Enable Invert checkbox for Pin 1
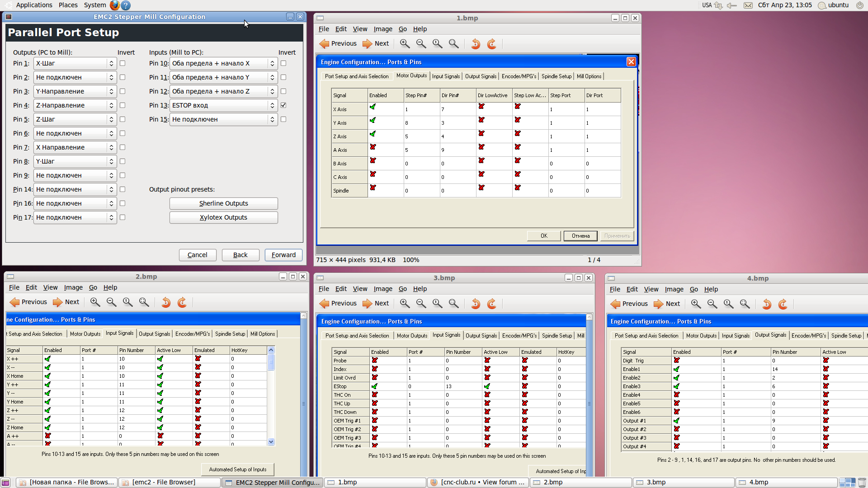 (x=123, y=64)
